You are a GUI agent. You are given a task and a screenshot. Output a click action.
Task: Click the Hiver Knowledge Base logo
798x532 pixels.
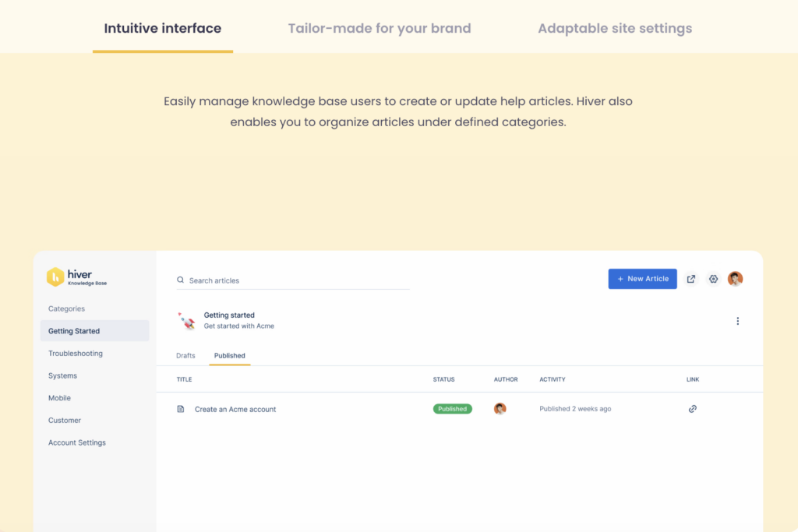tap(76, 277)
